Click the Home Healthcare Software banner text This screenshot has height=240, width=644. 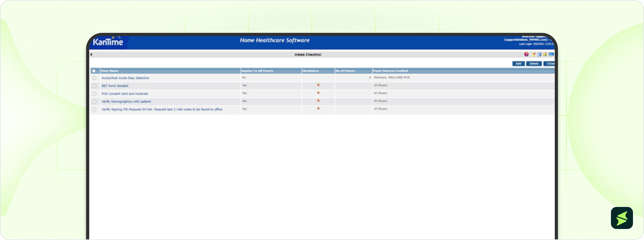click(275, 40)
